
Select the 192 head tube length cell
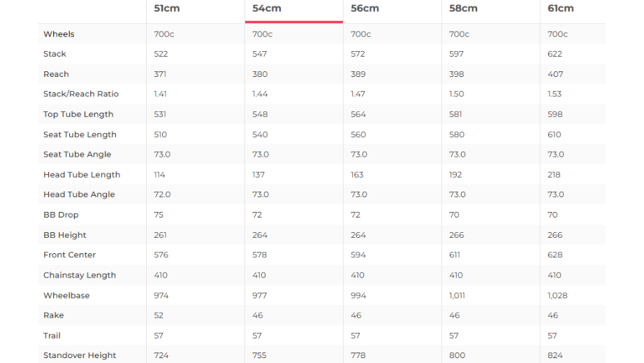coord(456,175)
